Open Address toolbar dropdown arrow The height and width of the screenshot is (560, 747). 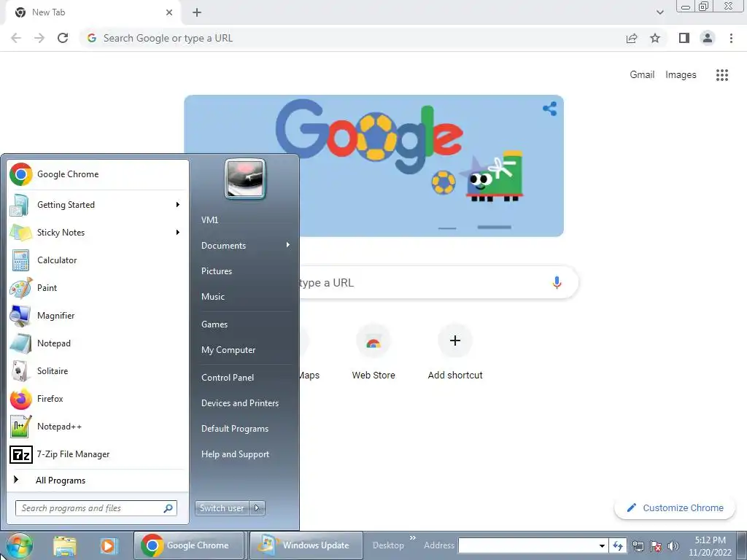(602, 546)
